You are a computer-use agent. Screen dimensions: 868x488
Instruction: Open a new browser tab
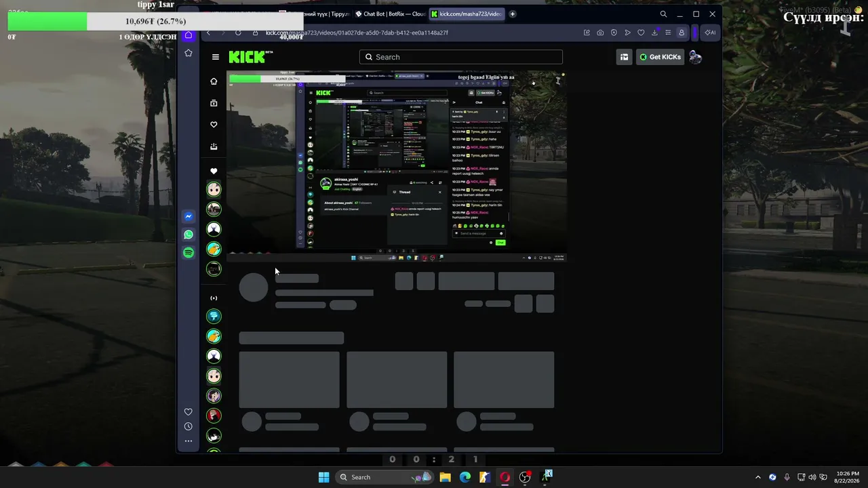coord(513,14)
